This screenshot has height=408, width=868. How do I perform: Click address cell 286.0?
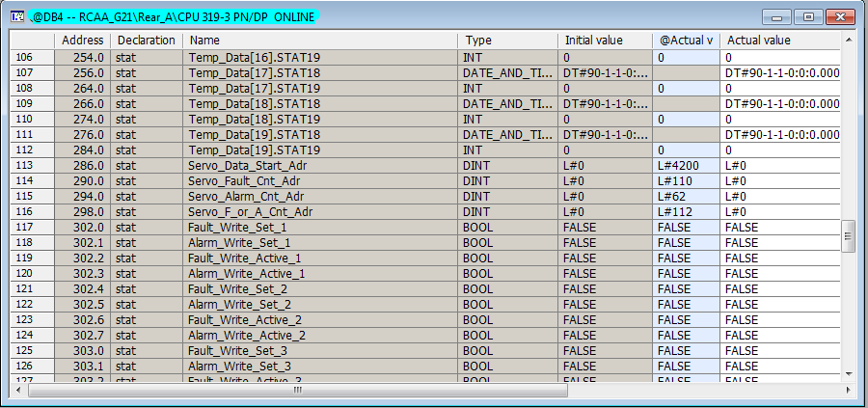83,166
